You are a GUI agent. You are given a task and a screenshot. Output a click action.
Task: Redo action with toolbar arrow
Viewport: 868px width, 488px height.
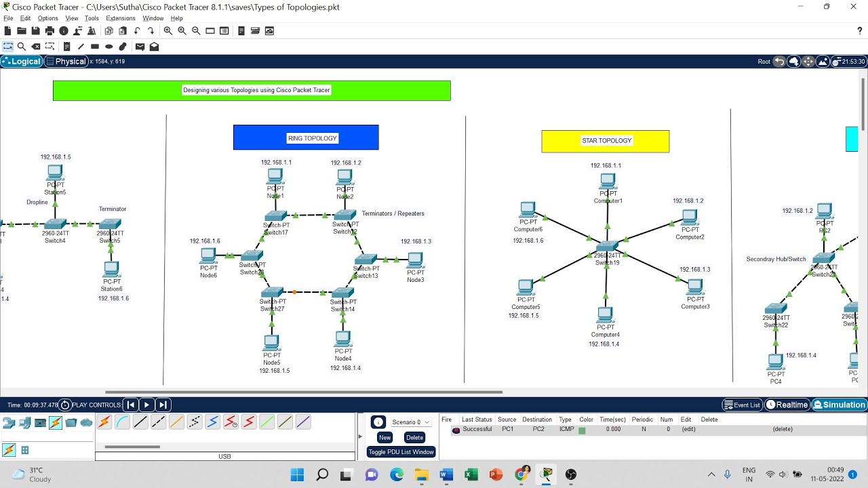pyautogui.click(x=151, y=30)
